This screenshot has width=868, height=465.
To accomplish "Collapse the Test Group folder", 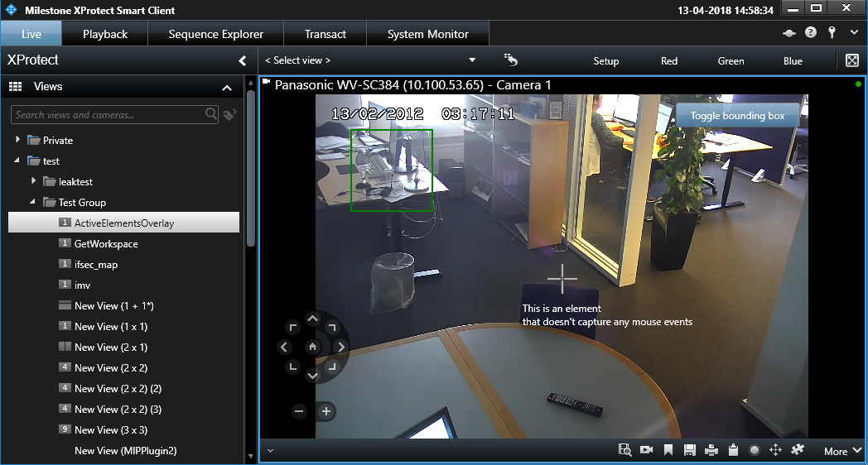I will pos(32,201).
